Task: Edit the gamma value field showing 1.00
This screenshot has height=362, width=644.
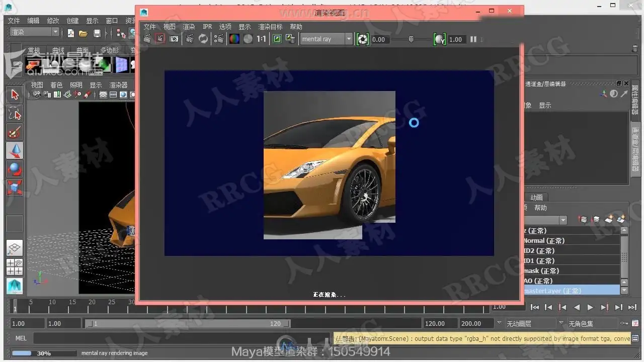Action: click(x=456, y=39)
